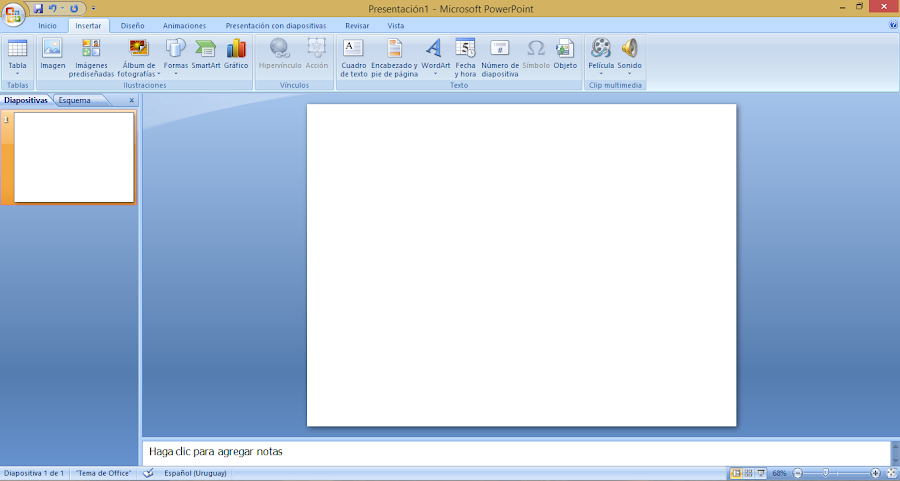This screenshot has height=481, width=900.
Task: Fit slide to current window
Action: coord(891,474)
